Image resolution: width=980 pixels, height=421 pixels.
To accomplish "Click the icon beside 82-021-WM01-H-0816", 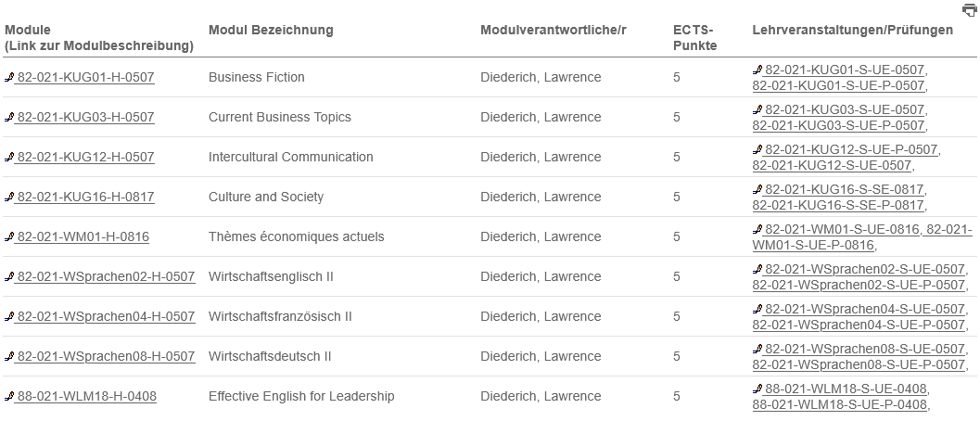I will [9, 237].
